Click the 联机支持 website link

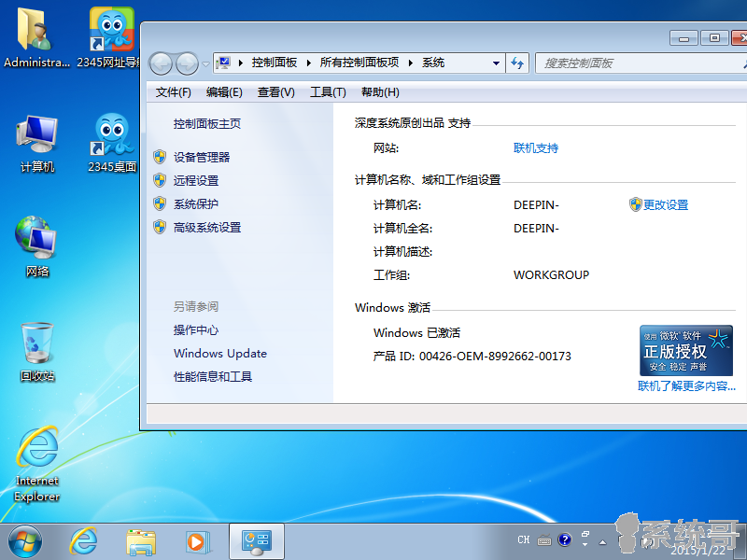(x=536, y=148)
